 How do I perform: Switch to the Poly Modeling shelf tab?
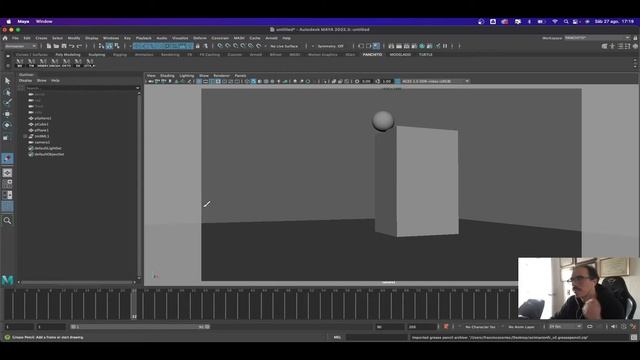(68, 55)
